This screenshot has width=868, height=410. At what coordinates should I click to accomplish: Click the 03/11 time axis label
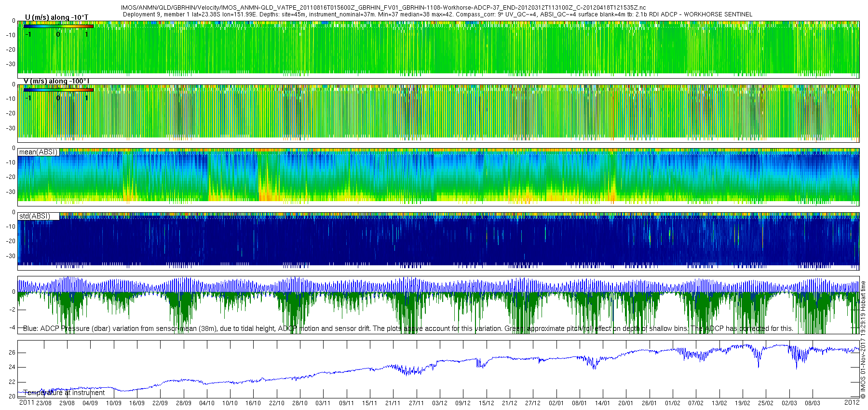tap(323, 403)
